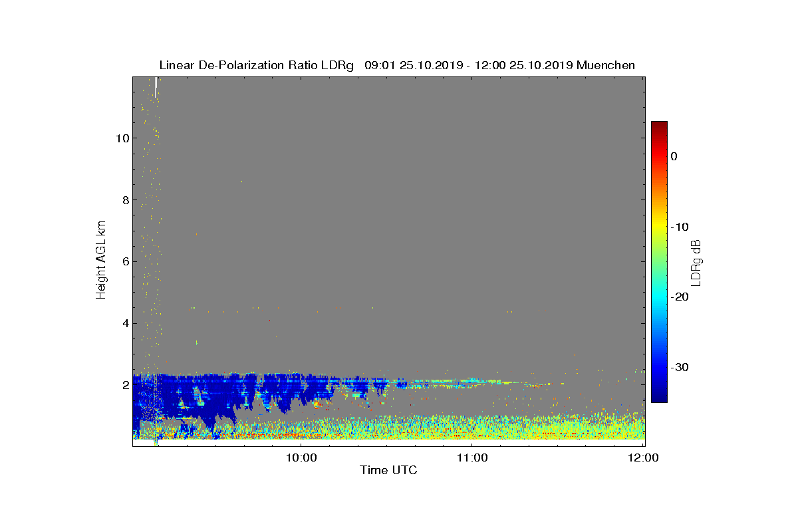
Task: Click the dark blue bottom of the colorbar
Action: (x=659, y=398)
